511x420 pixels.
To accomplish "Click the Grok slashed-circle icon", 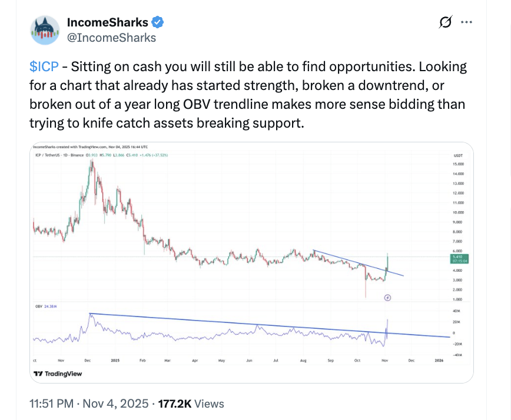I will pyautogui.click(x=446, y=23).
